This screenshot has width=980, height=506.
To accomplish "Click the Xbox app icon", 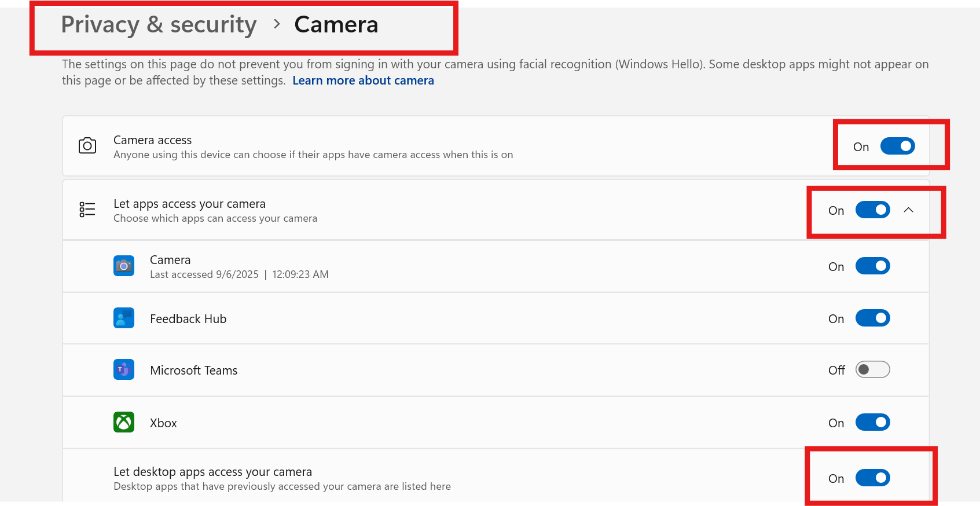I will (124, 422).
